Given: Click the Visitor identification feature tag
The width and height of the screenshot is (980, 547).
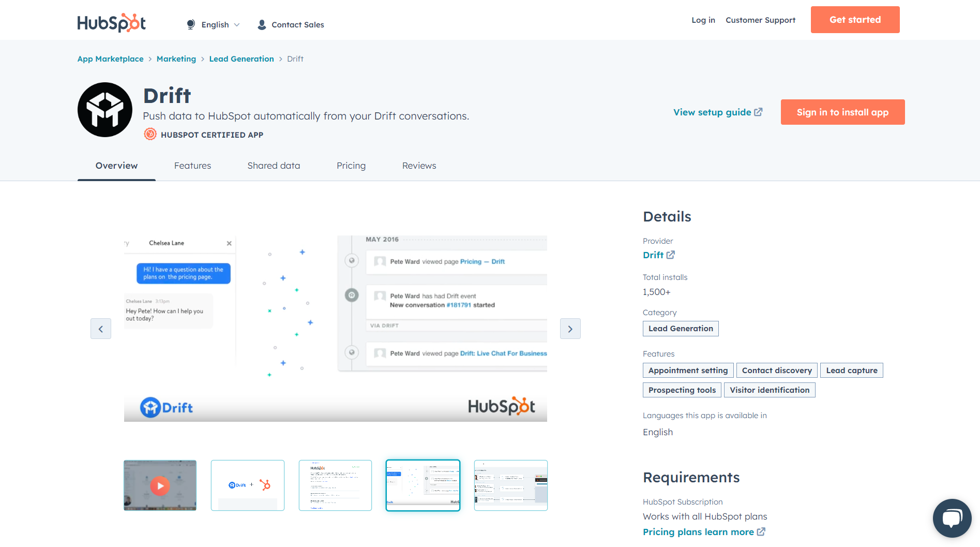Looking at the screenshot, I should [770, 390].
